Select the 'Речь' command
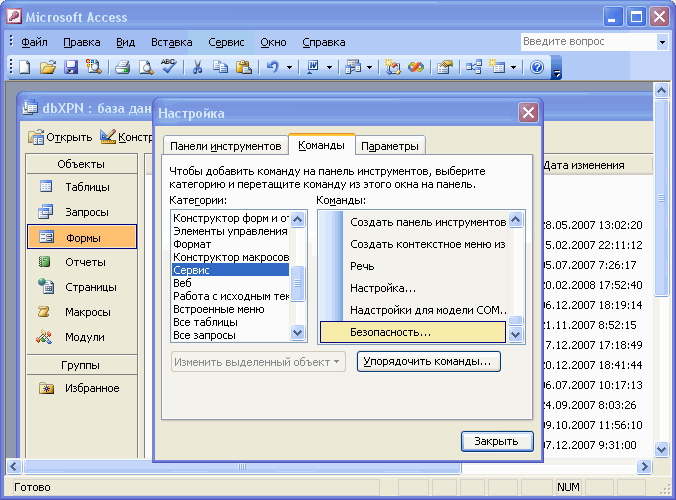The height and width of the screenshot is (500, 676). point(413,266)
